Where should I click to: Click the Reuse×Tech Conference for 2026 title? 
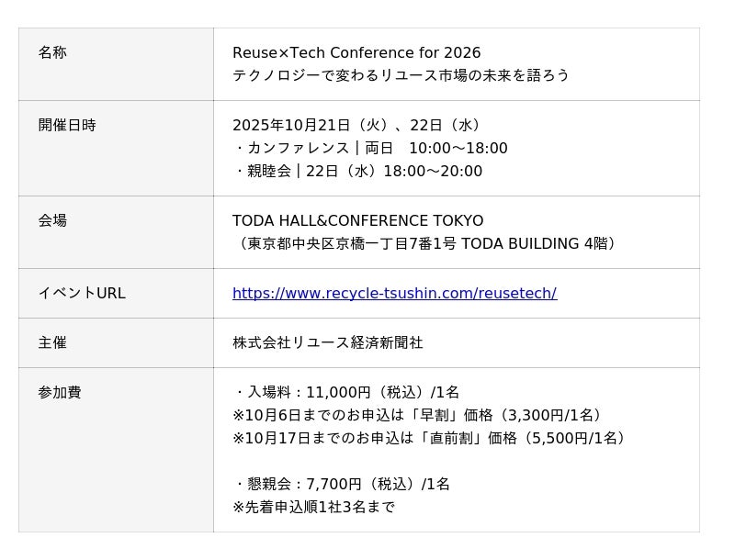pos(356,53)
